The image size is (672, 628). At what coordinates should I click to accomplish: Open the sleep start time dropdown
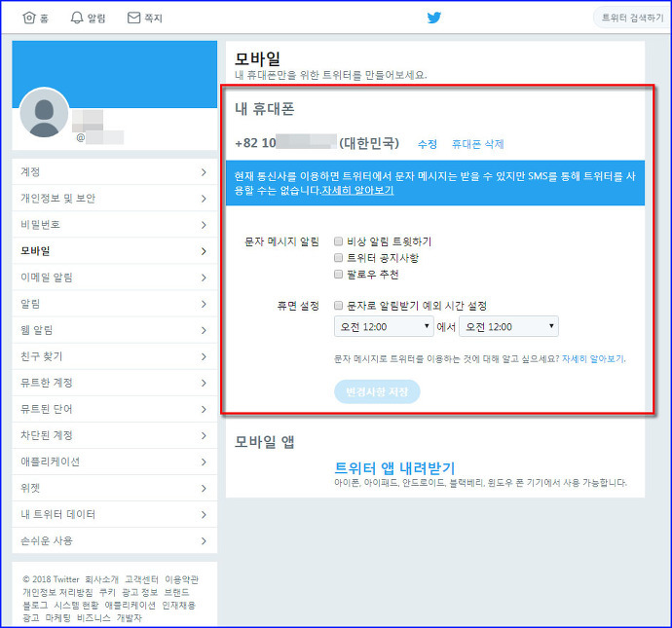point(384,326)
